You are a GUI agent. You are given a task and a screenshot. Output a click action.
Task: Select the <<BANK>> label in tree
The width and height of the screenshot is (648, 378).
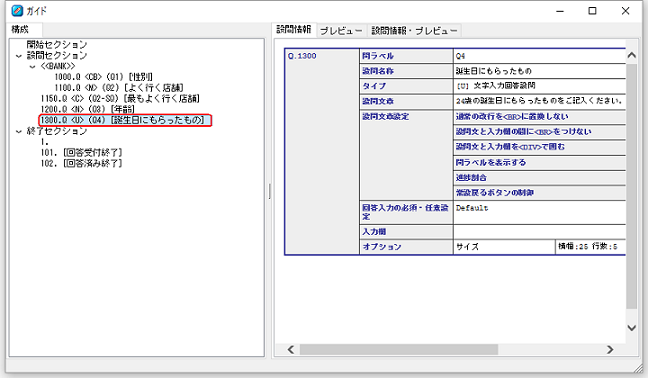pos(58,66)
